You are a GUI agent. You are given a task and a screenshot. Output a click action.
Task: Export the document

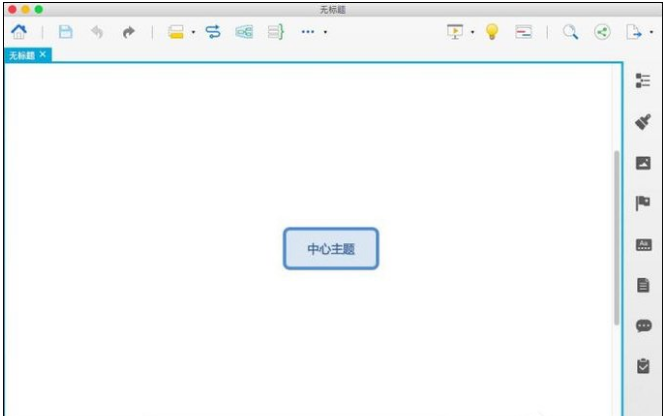pyautogui.click(x=634, y=32)
